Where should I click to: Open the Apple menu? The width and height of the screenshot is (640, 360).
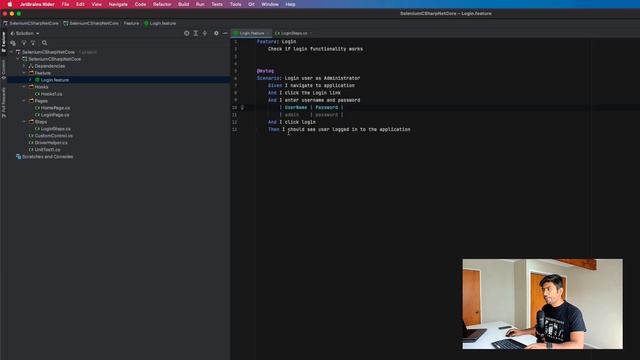coord(9,4)
